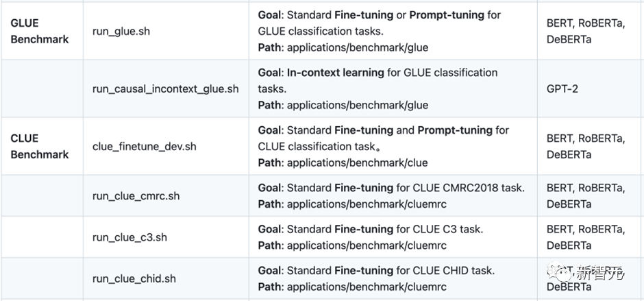
Task: Click the applications/benchmark/clue path text
Action: (357, 162)
